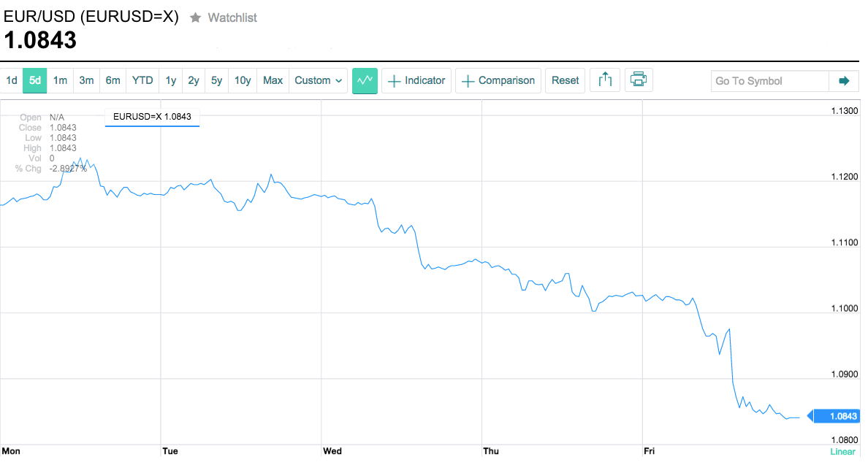
Task: Add EUR/USD via Watchlist link
Action: click(x=232, y=18)
